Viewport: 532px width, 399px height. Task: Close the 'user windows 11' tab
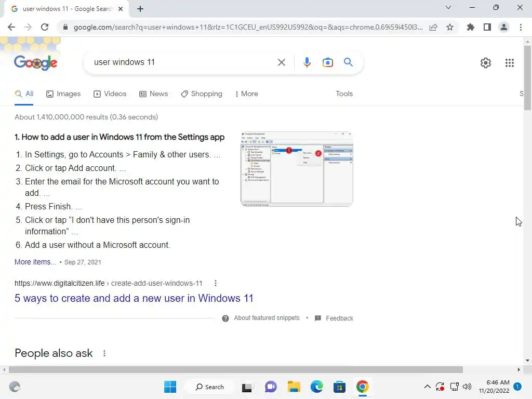pos(121,9)
